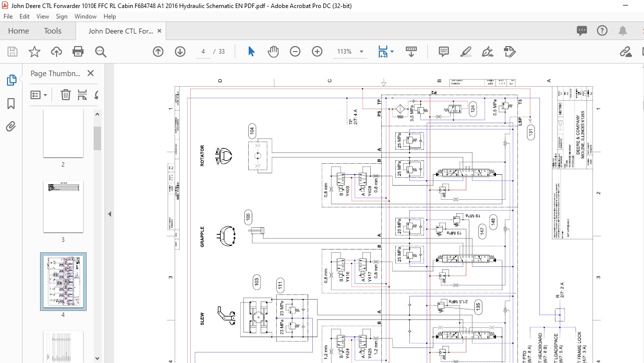
Task: Click the print pages icon in thumbnails panel
Action: tap(83, 95)
